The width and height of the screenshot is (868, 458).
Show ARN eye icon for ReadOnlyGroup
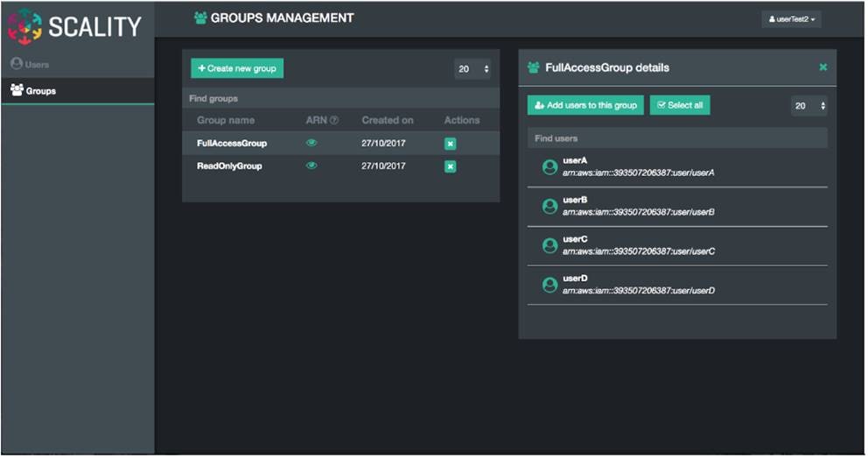pos(311,166)
